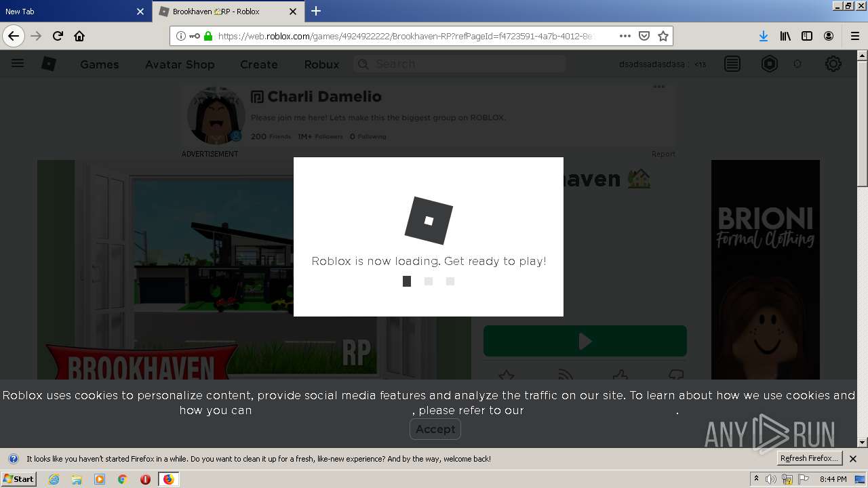Click the browser forward arrow

(x=36, y=36)
